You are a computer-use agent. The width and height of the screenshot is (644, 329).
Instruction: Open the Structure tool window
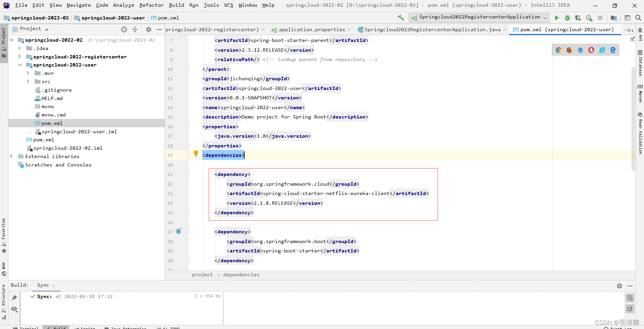4,301
